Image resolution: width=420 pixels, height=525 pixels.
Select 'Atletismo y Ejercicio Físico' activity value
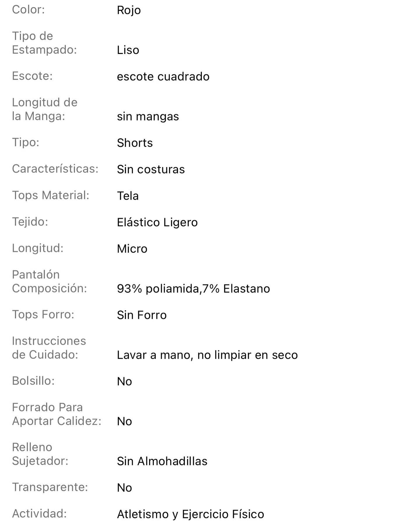[x=190, y=514]
